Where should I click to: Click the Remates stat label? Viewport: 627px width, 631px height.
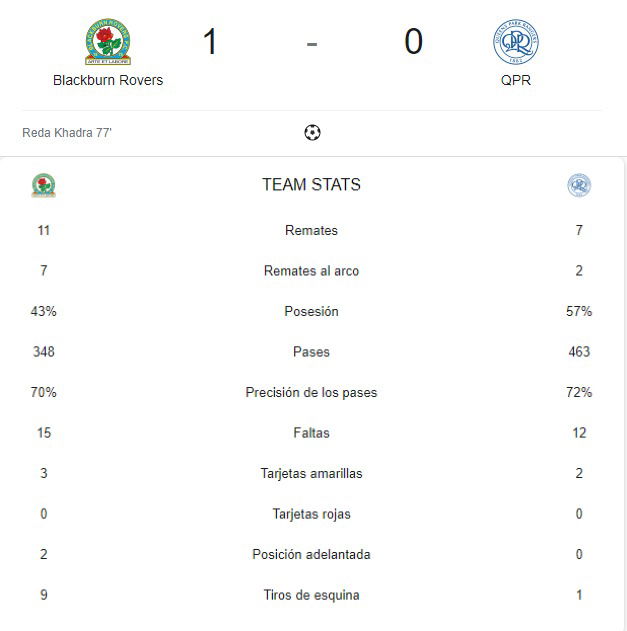coord(311,231)
